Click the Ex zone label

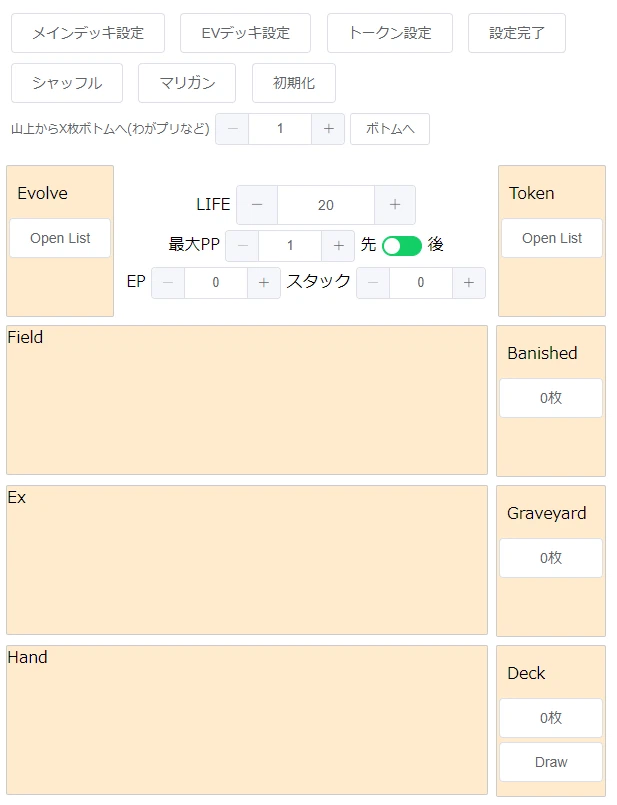click(16, 497)
